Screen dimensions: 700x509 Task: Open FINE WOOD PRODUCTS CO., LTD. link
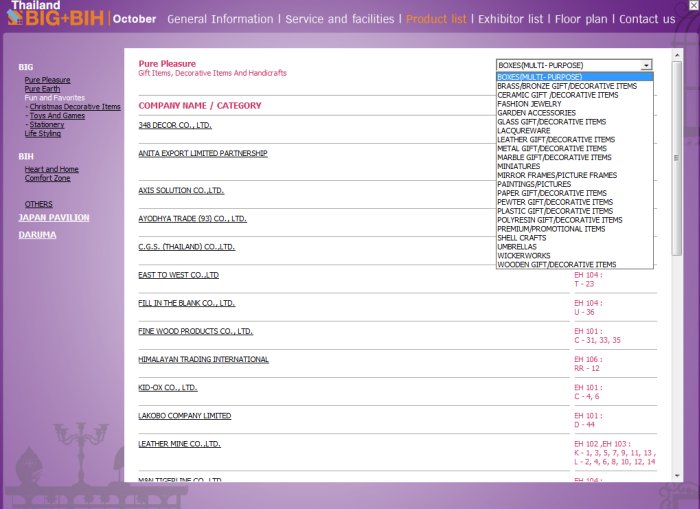(x=196, y=331)
